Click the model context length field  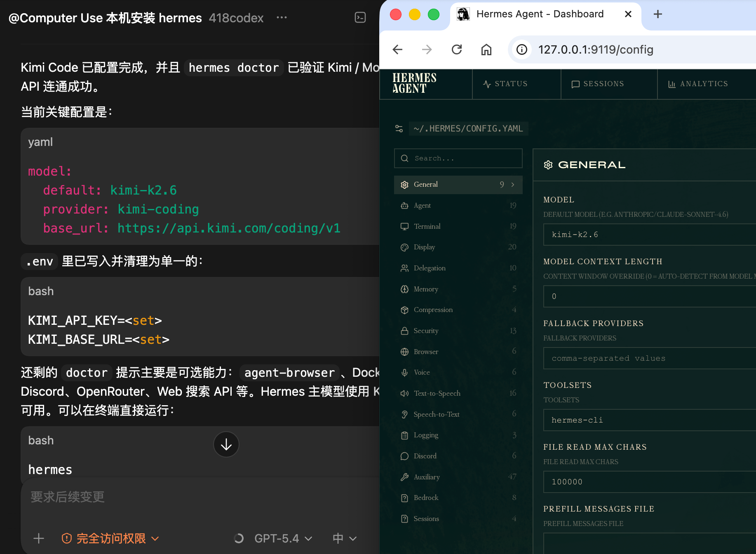[650, 296]
